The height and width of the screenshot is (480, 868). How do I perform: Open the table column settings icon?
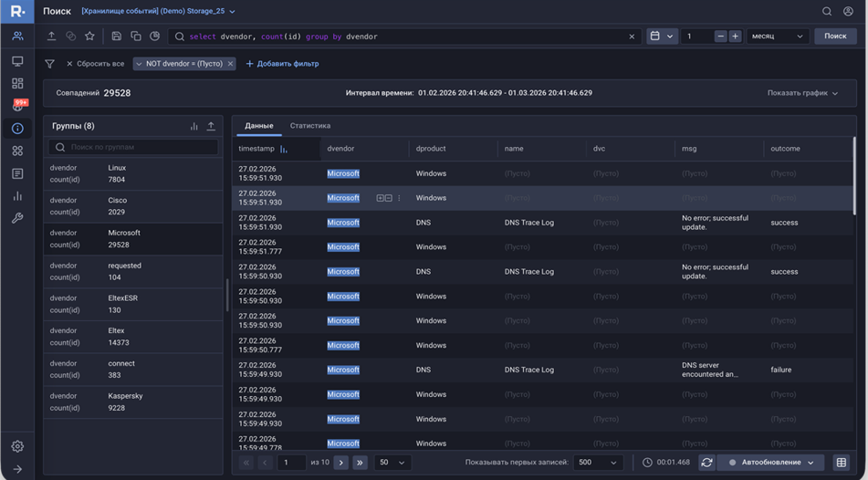842,463
